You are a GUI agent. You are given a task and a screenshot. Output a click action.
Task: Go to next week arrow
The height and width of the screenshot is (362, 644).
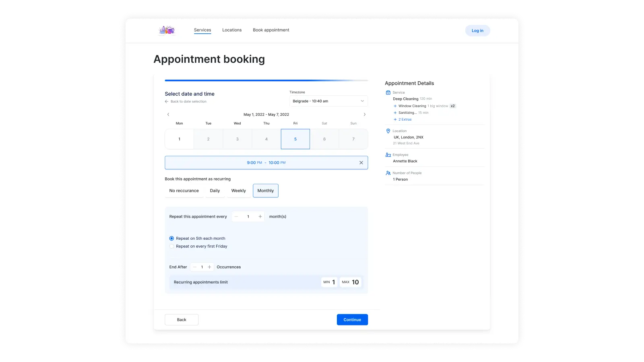pyautogui.click(x=365, y=115)
